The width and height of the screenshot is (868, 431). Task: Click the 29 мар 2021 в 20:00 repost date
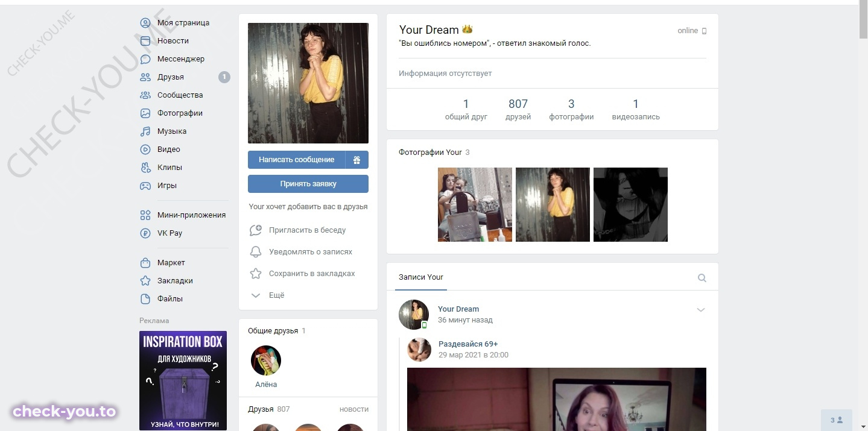(x=474, y=355)
